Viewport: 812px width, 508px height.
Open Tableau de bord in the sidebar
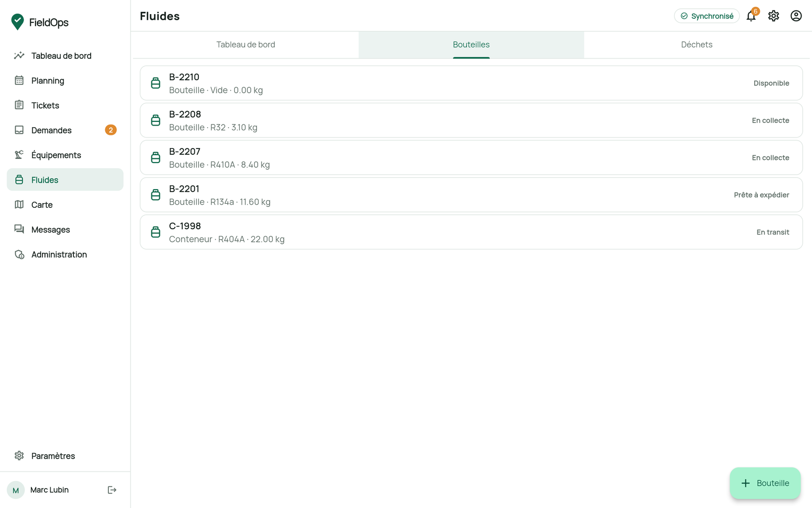click(x=65, y=56)
